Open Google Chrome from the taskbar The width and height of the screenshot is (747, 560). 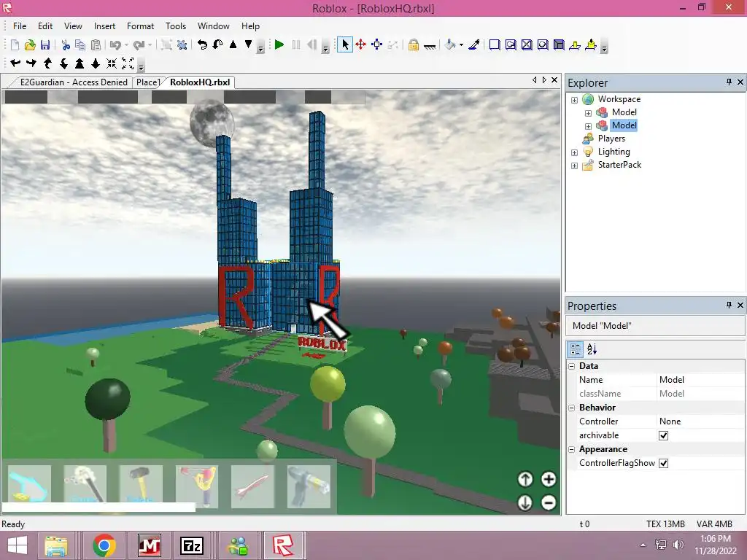[104, 545]
